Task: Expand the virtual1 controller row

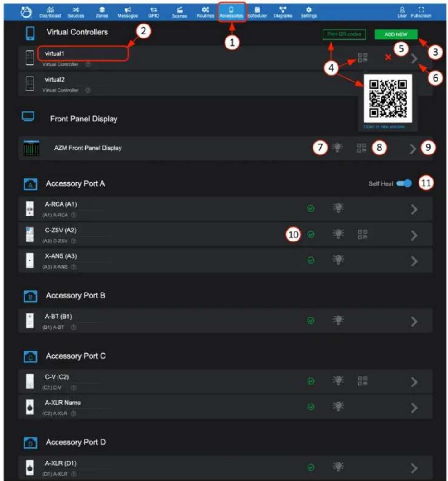Action: [x=414, y=58]
